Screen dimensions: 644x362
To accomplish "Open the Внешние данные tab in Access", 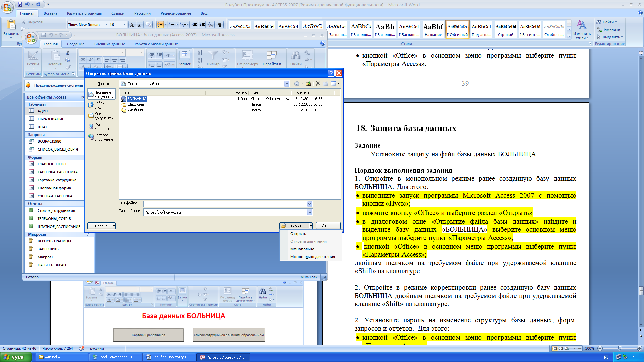I will (x=109, y=44).
